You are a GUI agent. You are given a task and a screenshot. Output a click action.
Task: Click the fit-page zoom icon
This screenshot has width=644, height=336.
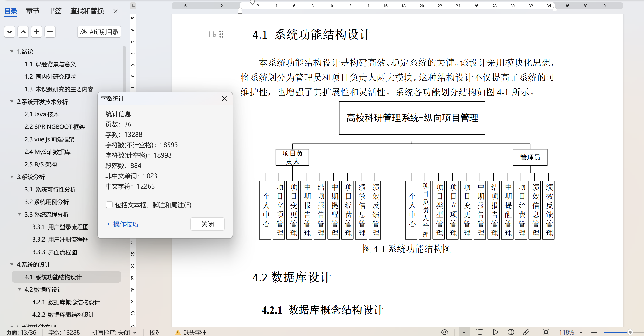click(x=546, y=332)
